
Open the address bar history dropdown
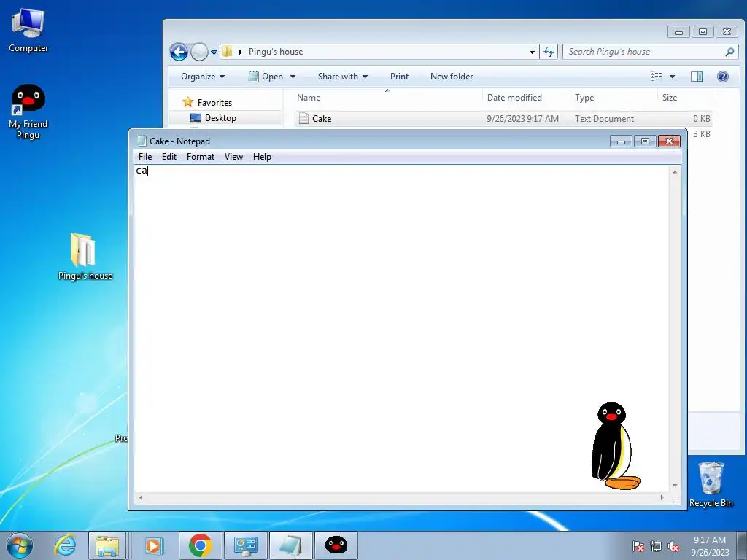(x=532, y=52)
